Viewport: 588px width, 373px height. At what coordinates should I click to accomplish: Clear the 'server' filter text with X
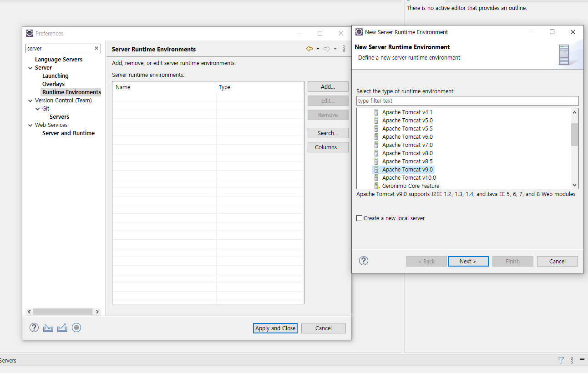[96, 48]
